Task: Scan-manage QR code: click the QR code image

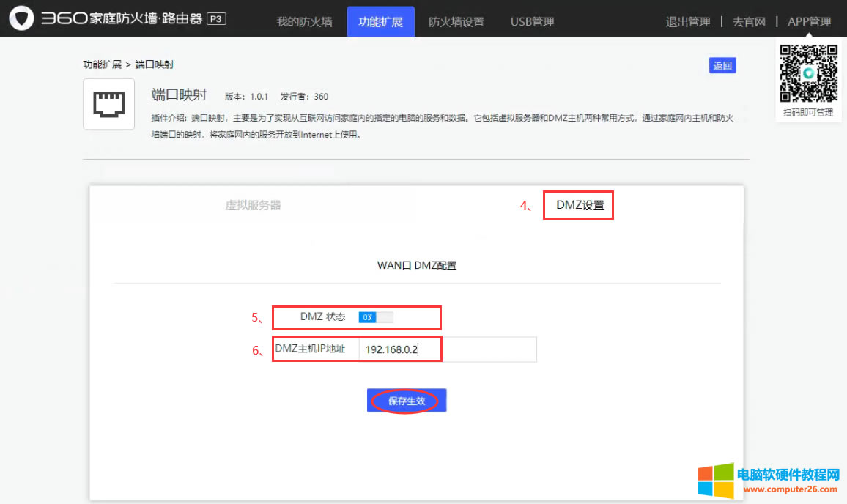Action: [x=808, y=73]
